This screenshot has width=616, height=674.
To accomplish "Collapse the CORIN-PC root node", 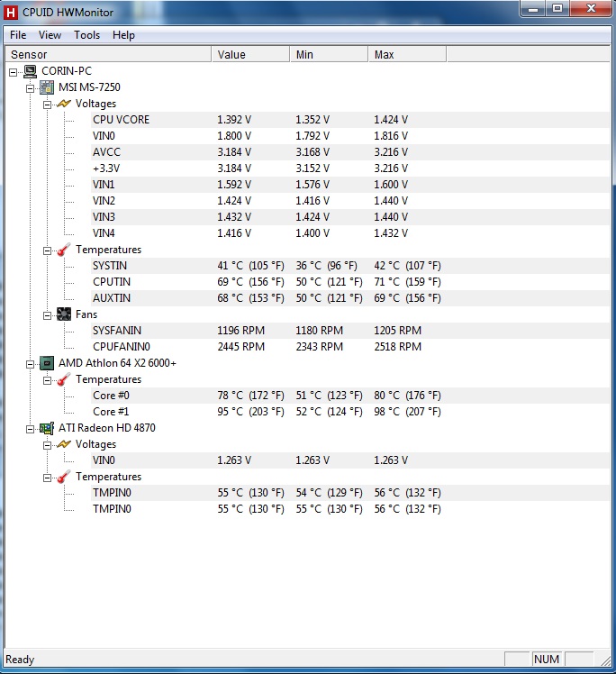I will pyautogui.click(x=14, y=72).
